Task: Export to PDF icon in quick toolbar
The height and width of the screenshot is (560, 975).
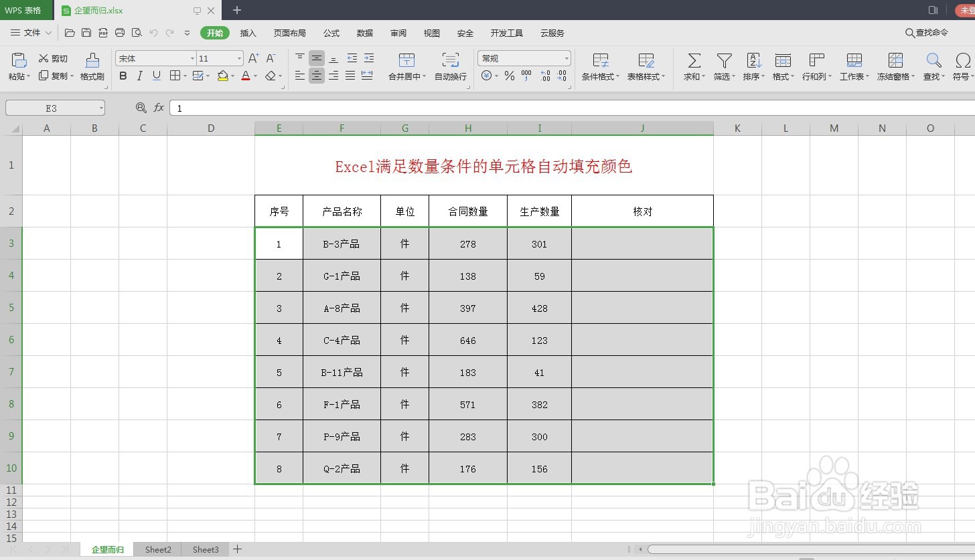Action: point(103,33)
